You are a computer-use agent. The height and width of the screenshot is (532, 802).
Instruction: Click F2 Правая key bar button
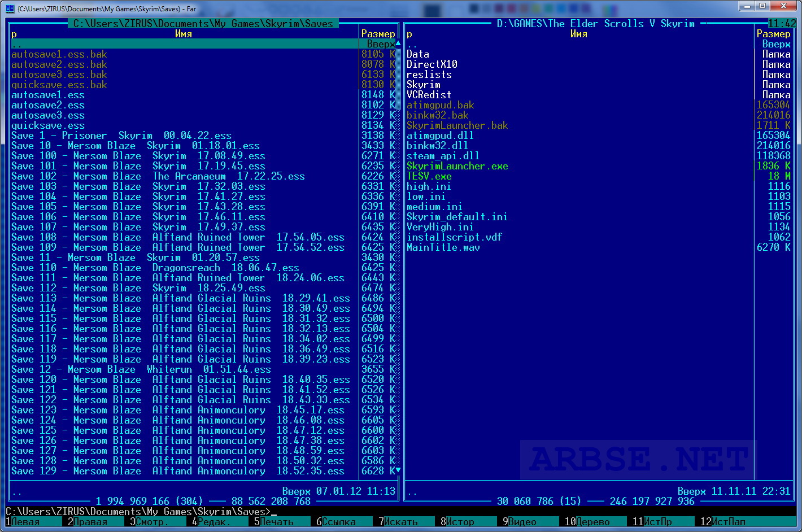(x=98, y=522)
